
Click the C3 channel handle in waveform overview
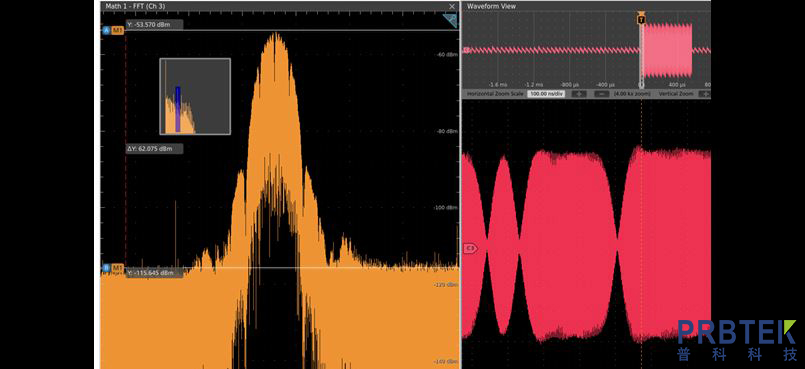click(467, 50)
